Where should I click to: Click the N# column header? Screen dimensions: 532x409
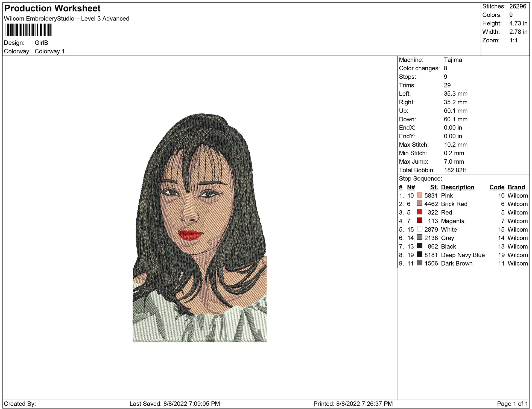pyautogui.click(x=411, y=187)
